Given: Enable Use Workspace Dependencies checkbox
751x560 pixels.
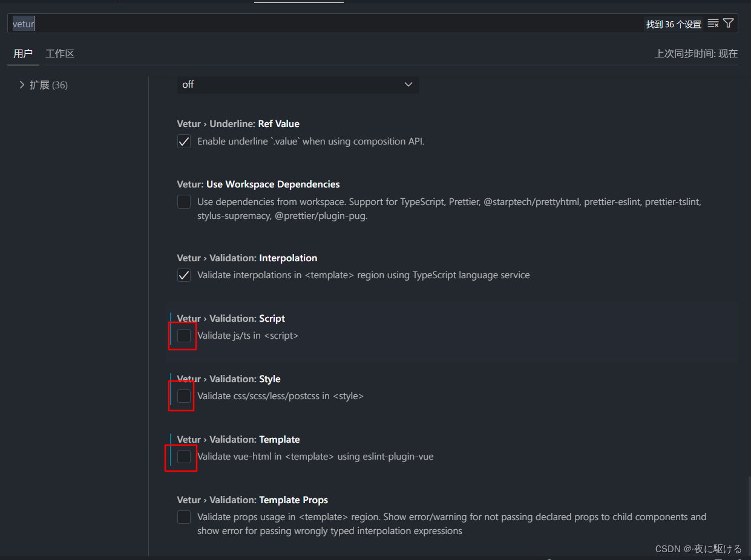Looking at the screenshot, I should (184, 202).
